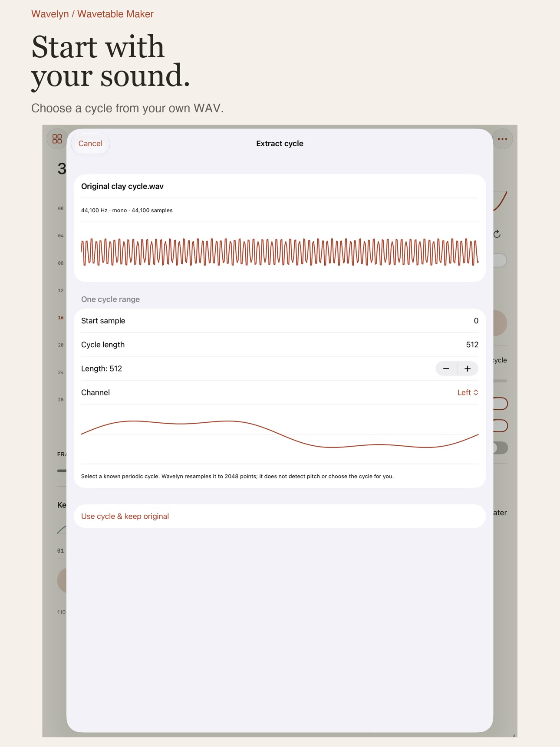Select frame marker 04 in the background list

point(61,236)
